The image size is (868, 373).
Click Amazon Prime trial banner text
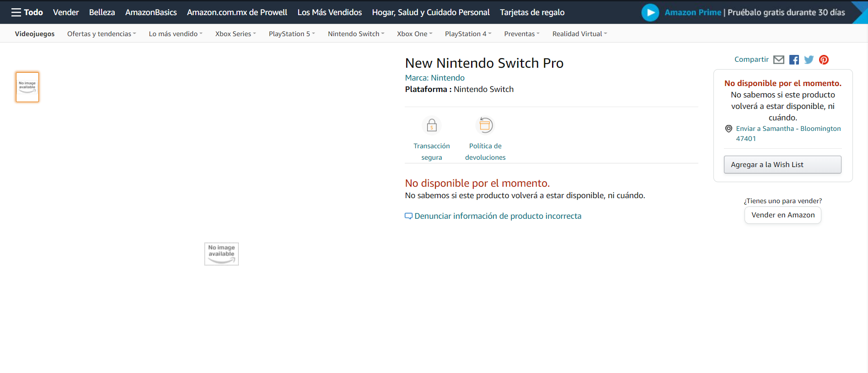755,12
